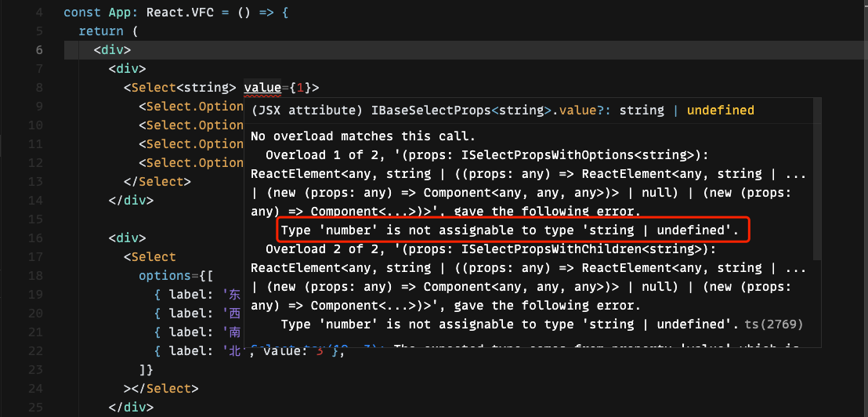
Task: Click the number 1 inside value braces
Action: (300, 88)
